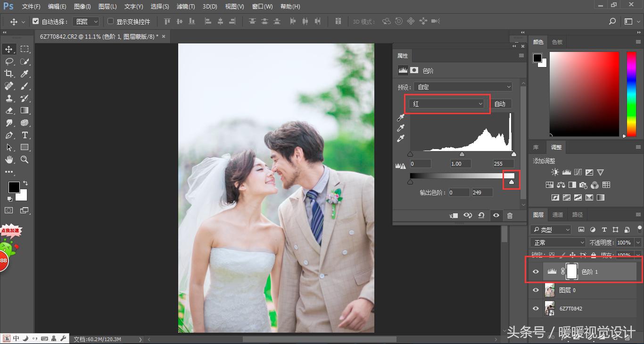The width and height of the screenshot is (644, 344).
Task: Select the Zoom tool in toolbox
Action: coord(25,160)
